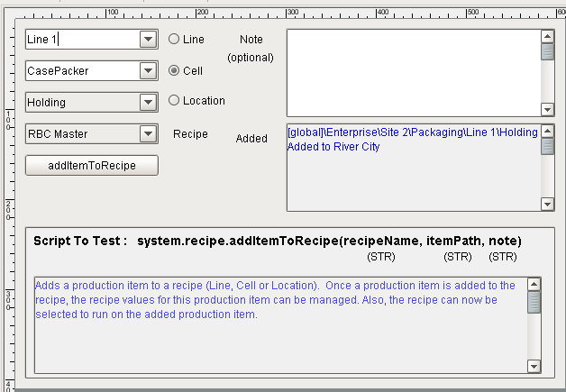The width and height of the screenshot is (566, 392).
Task: Click the description box scrollbar thumb
Action: click(534, 302)
